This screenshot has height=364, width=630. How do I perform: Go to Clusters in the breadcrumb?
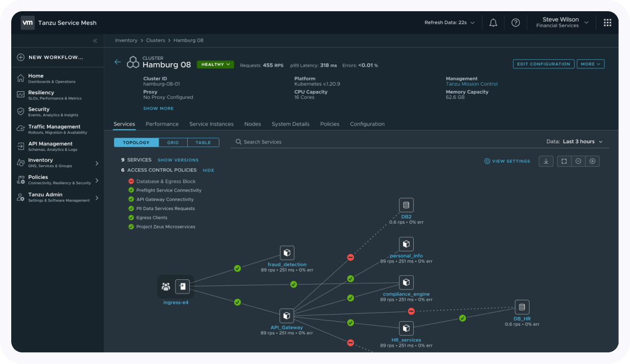point(156,41)
